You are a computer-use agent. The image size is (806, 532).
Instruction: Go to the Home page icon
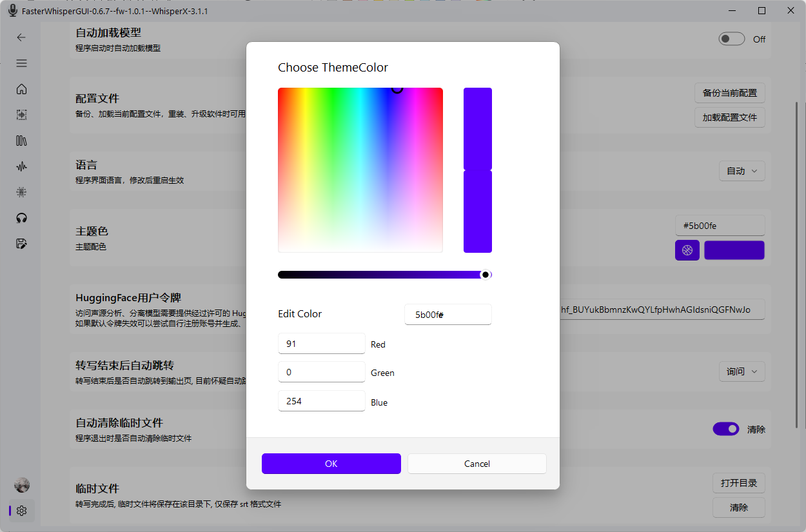(x=21, y=89)
